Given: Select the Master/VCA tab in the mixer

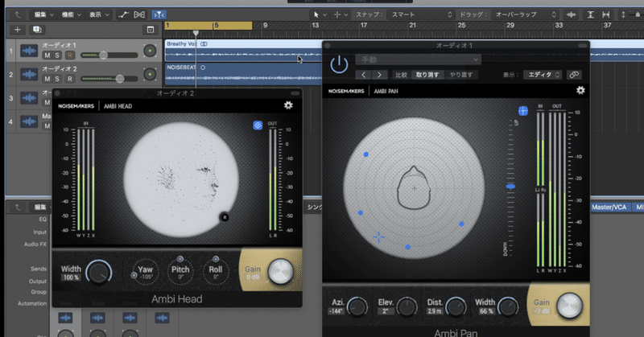Looking at the screenshot, I should [x=609, y=208].
